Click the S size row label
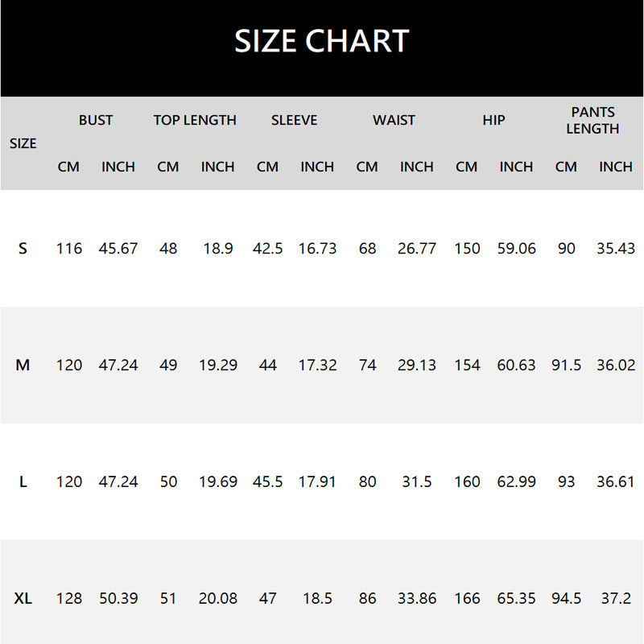This screenshot has height=644, width=644. [23, 249]
